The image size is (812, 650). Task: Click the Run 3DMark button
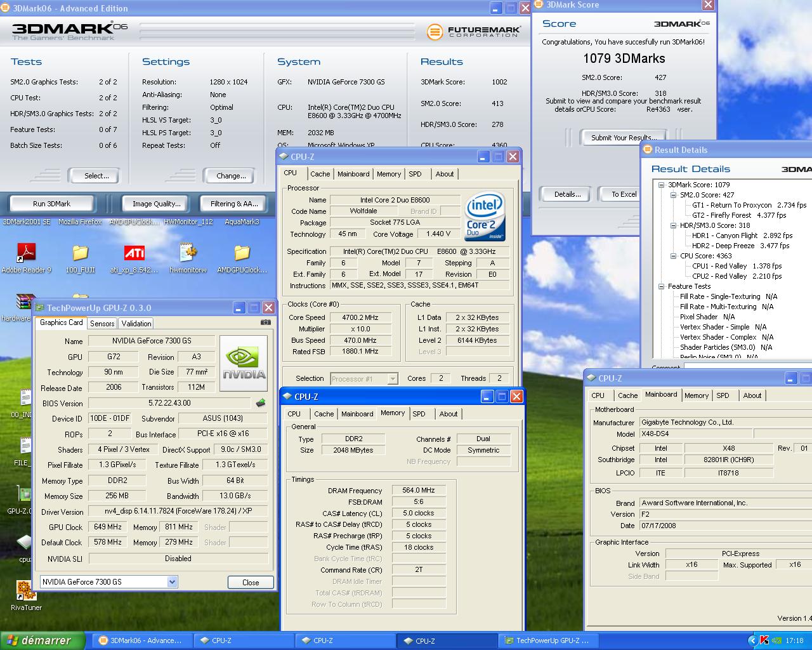(51, 204)
